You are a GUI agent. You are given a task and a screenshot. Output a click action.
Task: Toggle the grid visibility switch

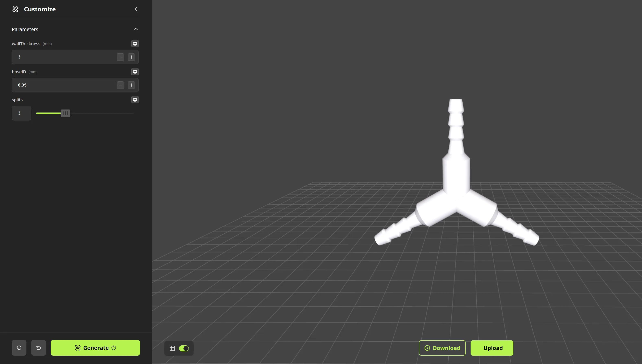184,348
